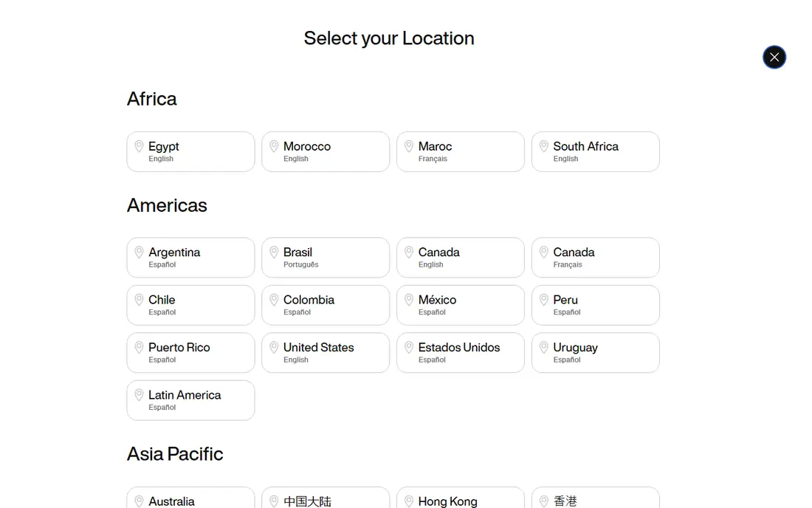812x508 pixels.
Task: Pick México as location
Action: point(461,305)
